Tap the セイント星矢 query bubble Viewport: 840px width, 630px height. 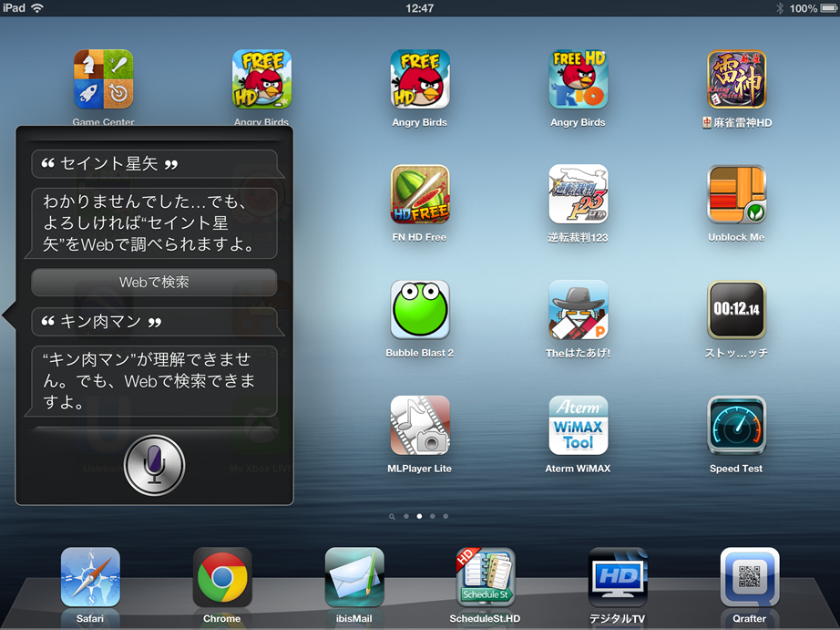[157, 163]
